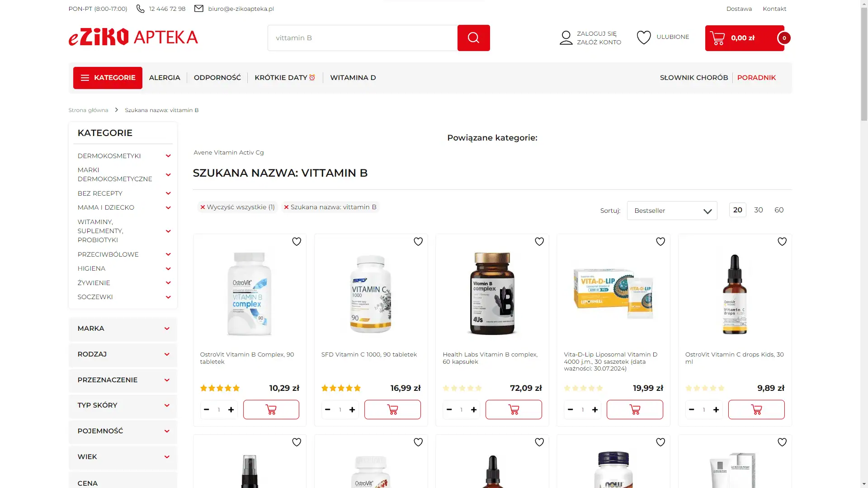Image resolution: width=868 pixels, height=488 pixels.
Task: Click Wyczyść wszystkie (1) filter chip
Action: 237,207
